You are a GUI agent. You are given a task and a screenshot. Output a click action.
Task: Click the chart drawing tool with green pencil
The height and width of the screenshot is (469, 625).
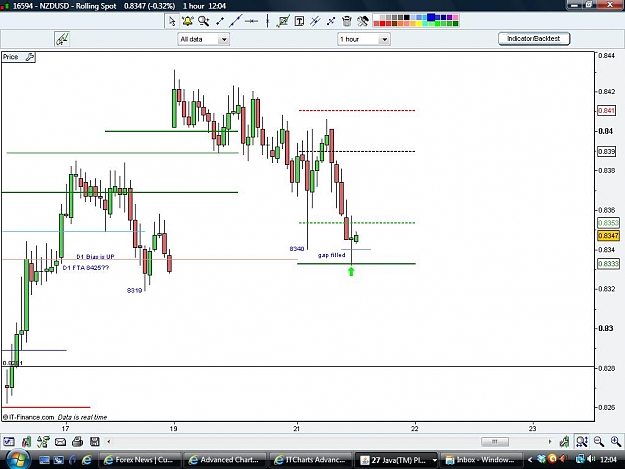click(x=283, y=21)
